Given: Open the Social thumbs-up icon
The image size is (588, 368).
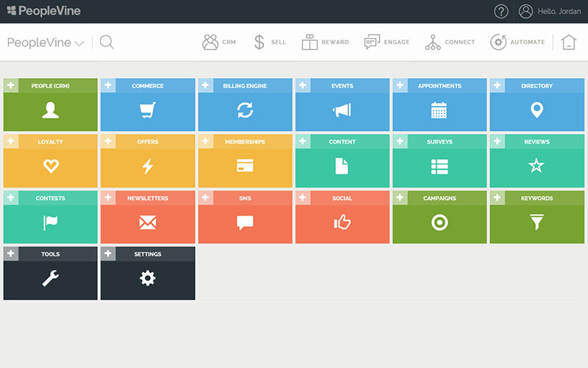Looking at the screenshot, I should 342,222.
